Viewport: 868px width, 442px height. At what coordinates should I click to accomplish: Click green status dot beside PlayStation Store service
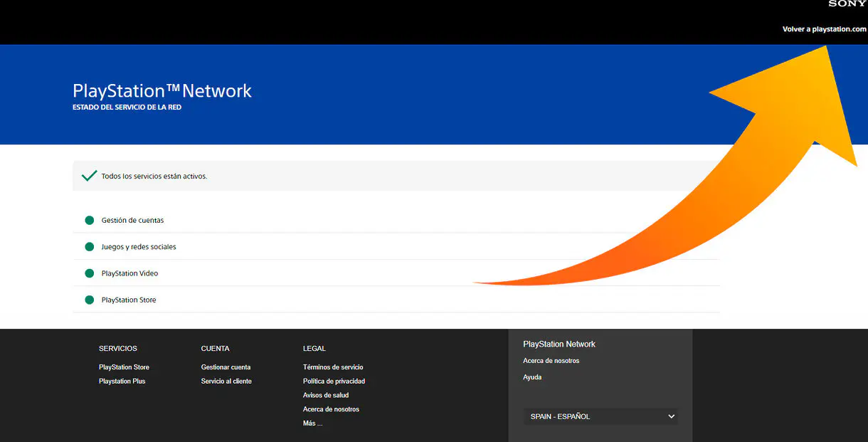click(x=89, y=300)
